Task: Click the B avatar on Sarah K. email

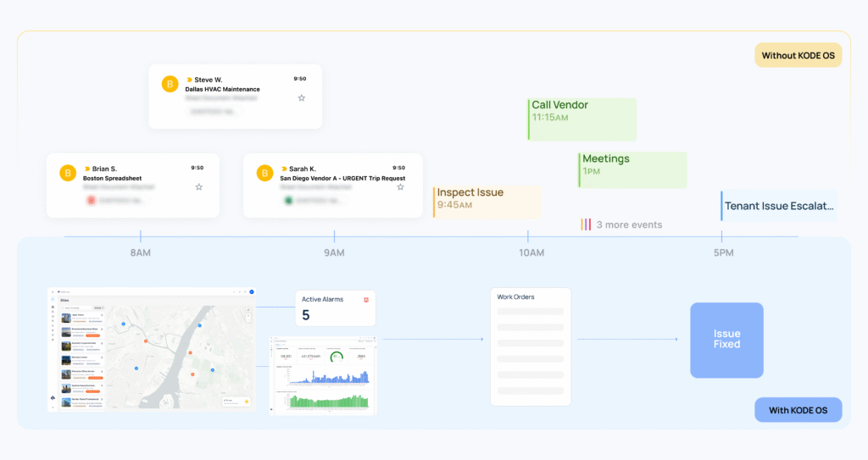Action: click(264, 174)
